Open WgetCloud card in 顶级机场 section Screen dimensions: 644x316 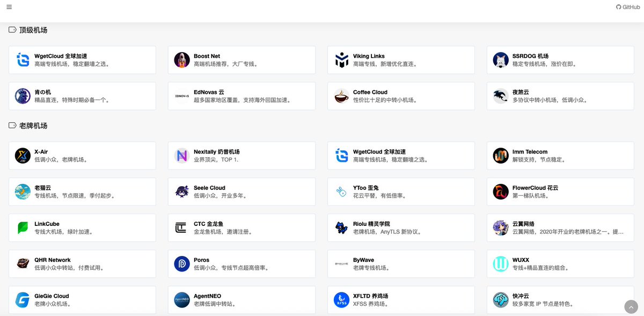point(82,60)
